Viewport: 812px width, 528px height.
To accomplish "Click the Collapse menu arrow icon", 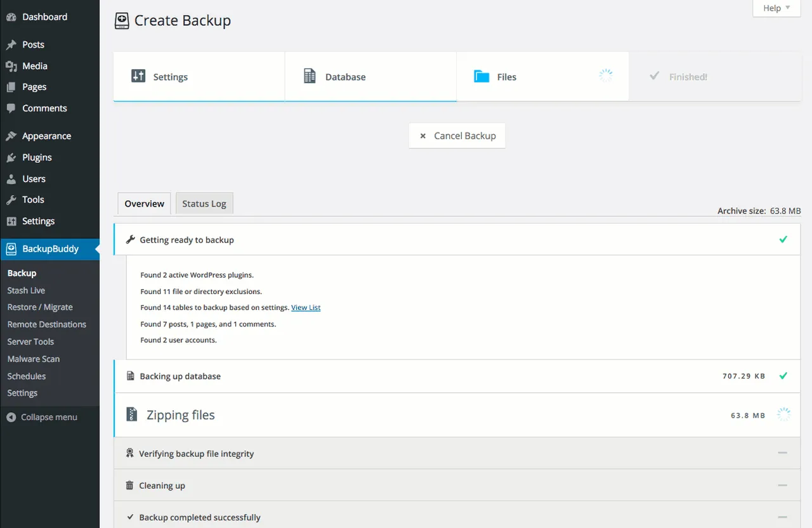I will 11,417.
